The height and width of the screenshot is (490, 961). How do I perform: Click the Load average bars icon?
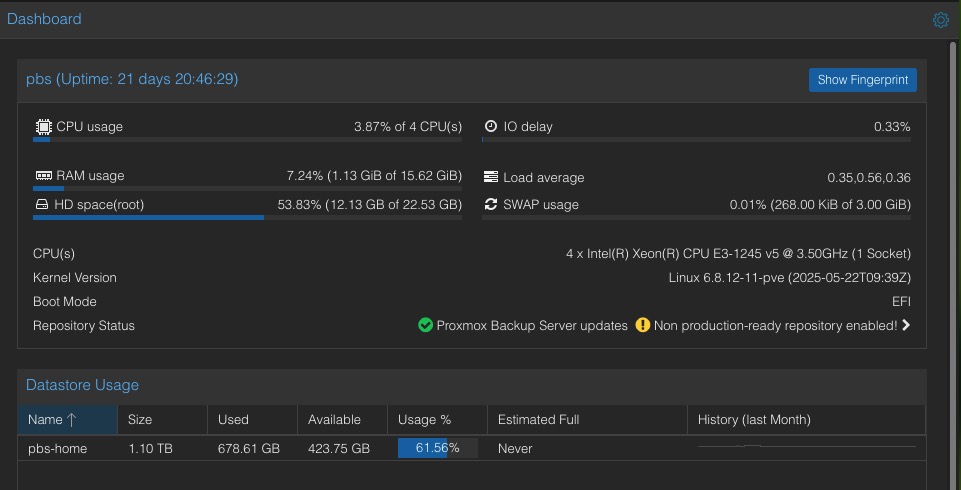[491, 177]
